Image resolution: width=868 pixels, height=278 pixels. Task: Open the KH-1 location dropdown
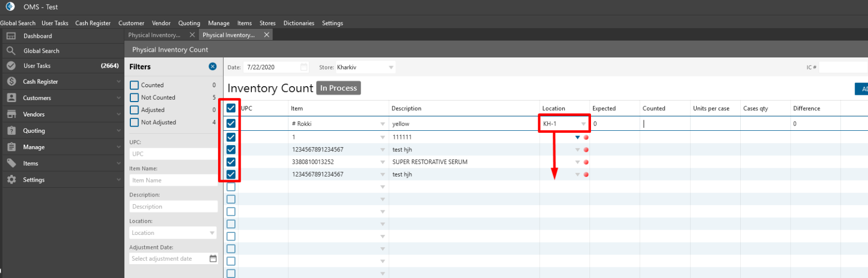pyautogui.click(x=583, y=124)
